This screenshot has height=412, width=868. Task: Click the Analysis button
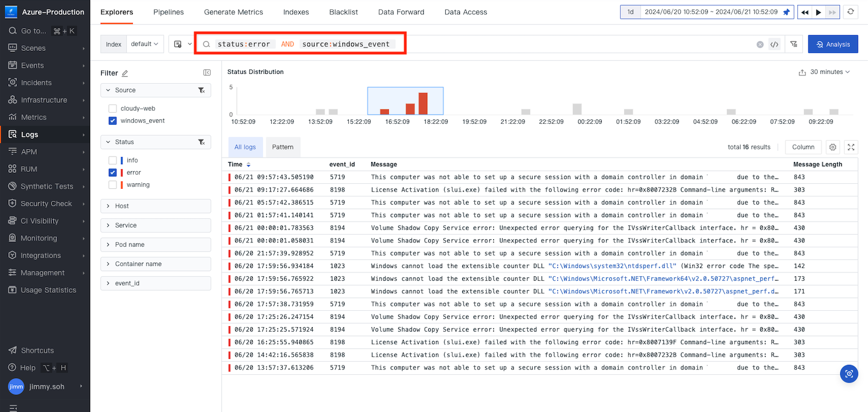coord(833,44)
